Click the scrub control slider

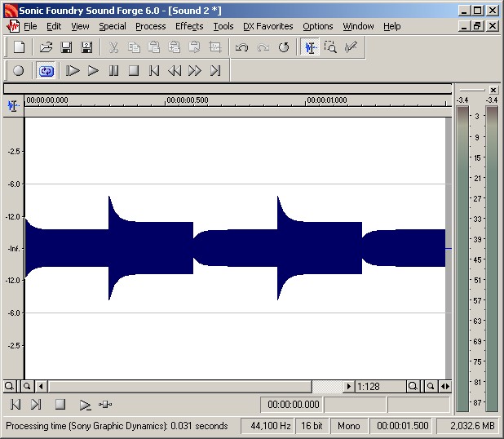pyautogui.click(x=105, y=404)
